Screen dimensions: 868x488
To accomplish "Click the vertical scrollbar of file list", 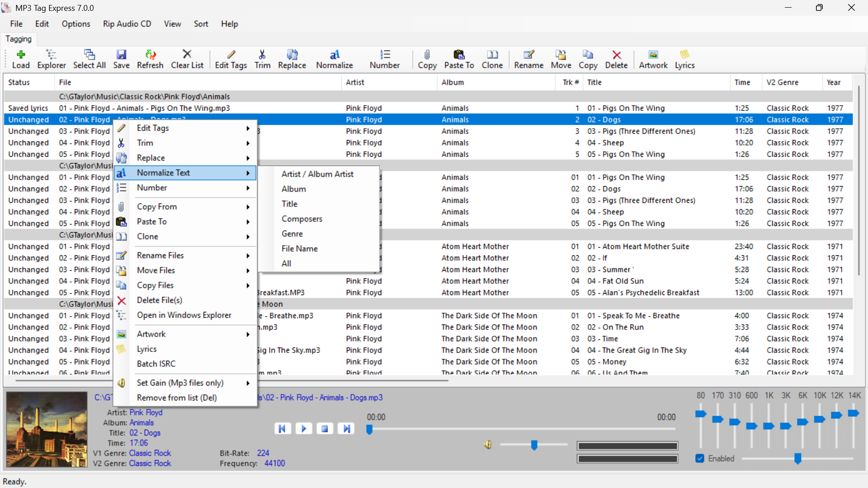I will click(859, 181).
